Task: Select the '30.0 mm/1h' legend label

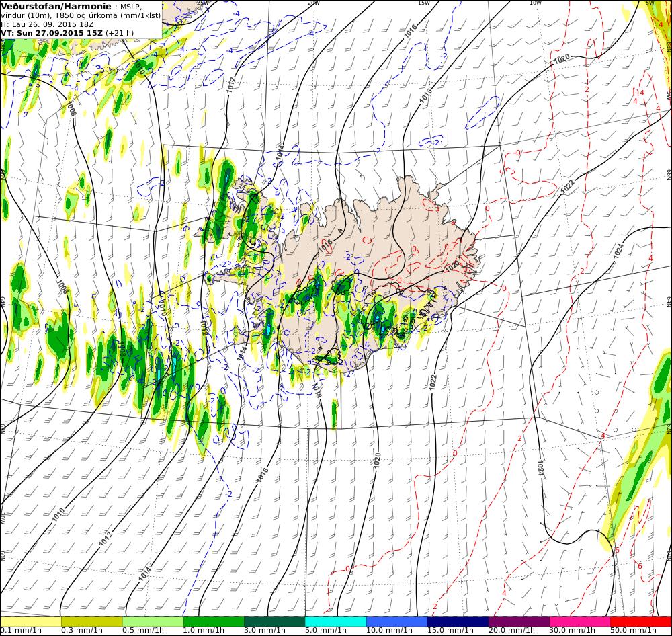Action: pos(573,631)
